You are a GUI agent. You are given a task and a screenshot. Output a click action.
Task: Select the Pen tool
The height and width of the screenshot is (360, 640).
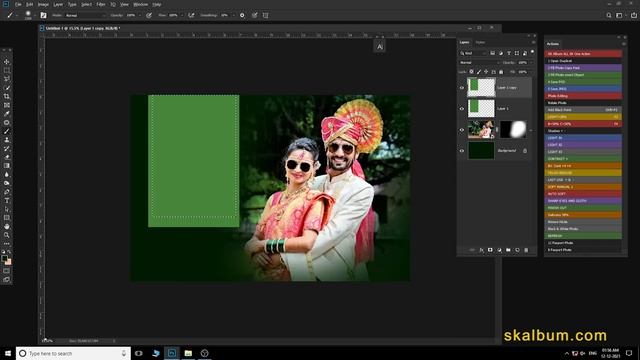7,192
